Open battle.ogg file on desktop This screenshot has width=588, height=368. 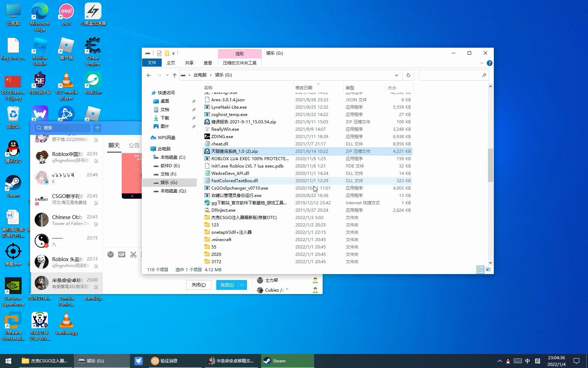[66, 323]
